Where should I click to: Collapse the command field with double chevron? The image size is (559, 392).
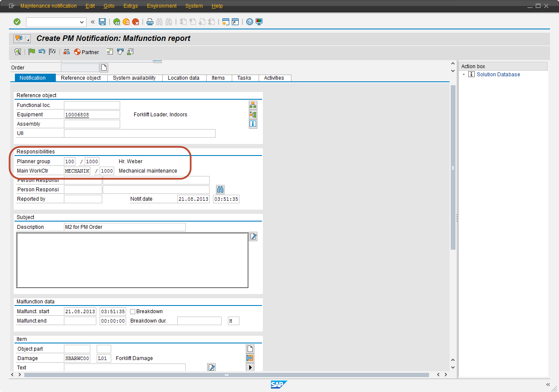click(x=92, y=22)
